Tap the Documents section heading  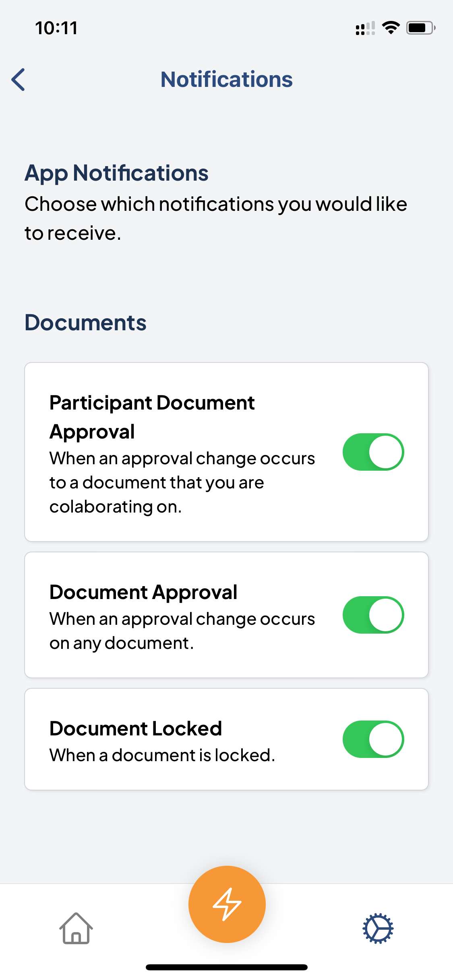point(85,323)
